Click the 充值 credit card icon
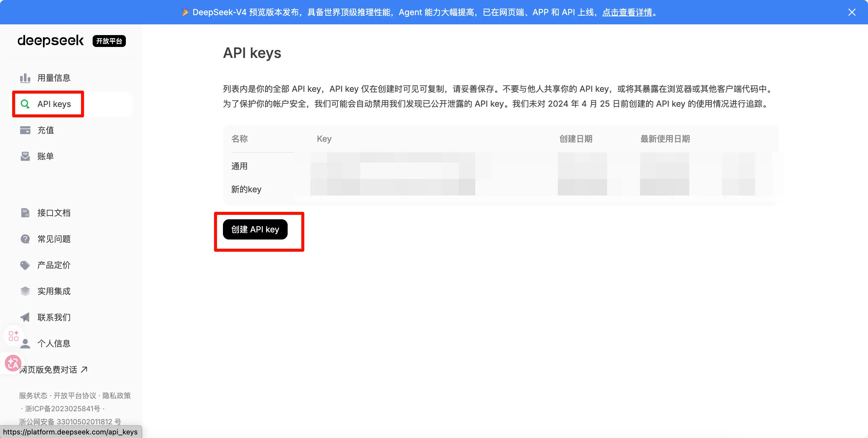The height and width of the screenshot is (438, 868). (25, 130)
